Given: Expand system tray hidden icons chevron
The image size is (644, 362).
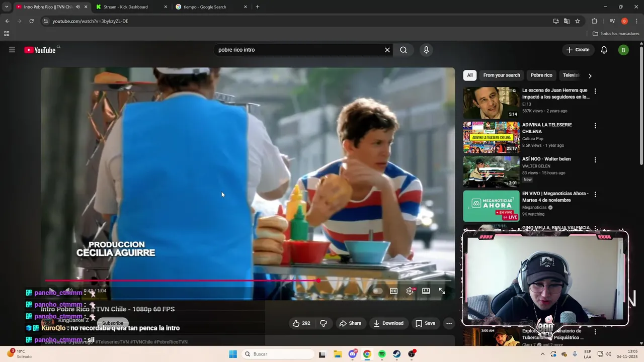Looking at the screenshot, I should [x=542, y=354].
